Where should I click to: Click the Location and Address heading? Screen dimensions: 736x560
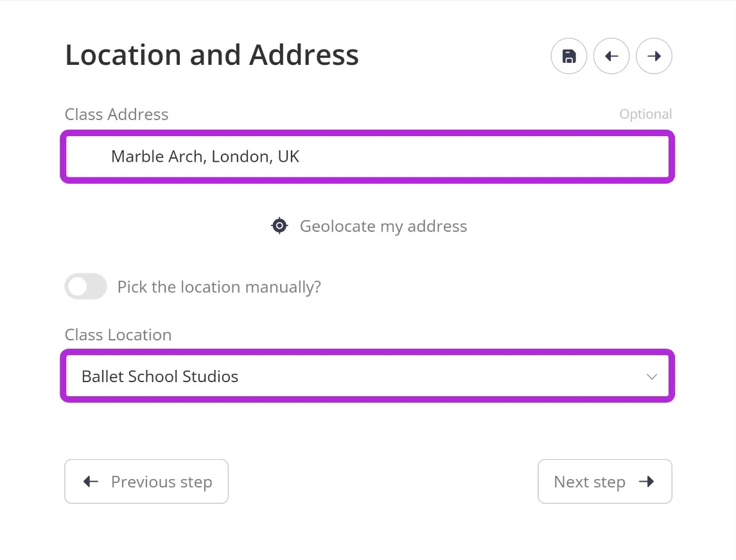pyautogui.click(x=212, y=55)
